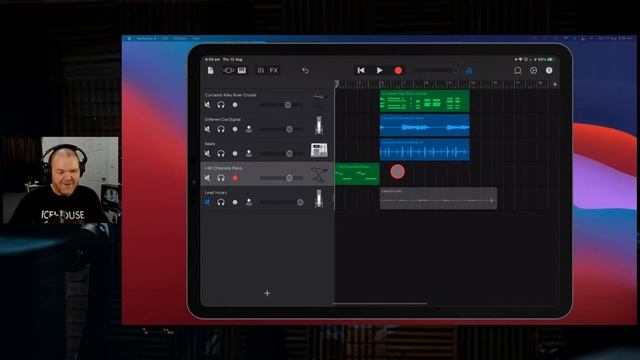
Task: Solo the Lead Vocals track
Action: [221, 202]
